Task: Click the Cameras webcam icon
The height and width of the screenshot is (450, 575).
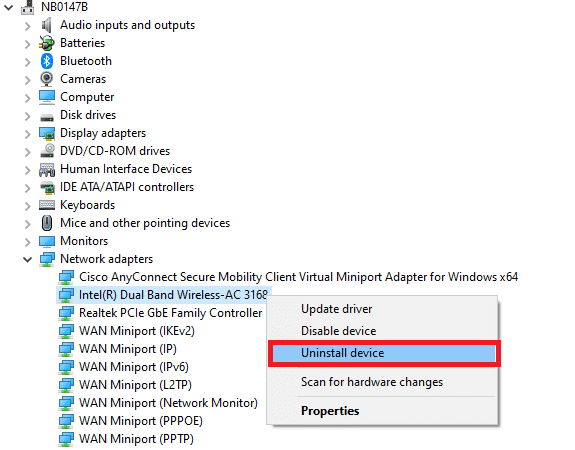Action: click(x=47, y=79)
